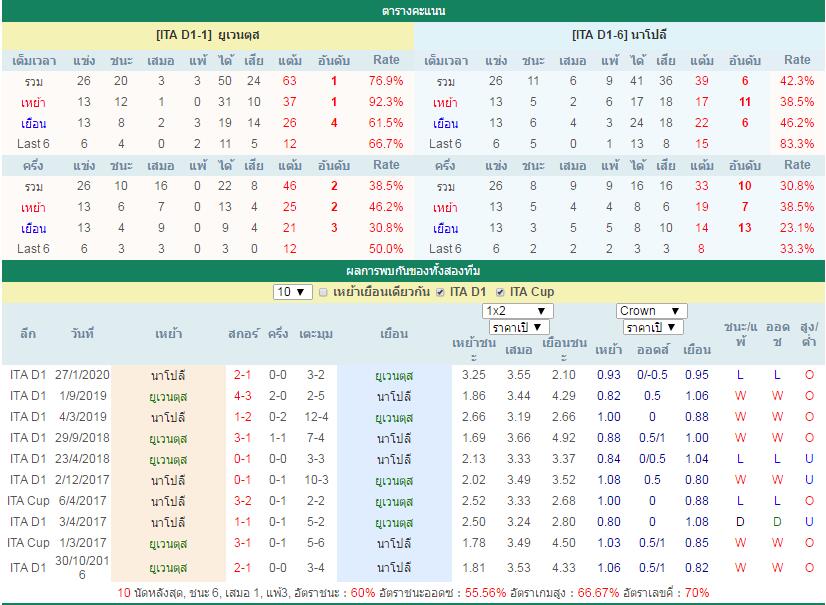The width and height of the screenshot is (826, 605).
Task: Open the 1x2 odds type dropdown
Action: [517, 311]
